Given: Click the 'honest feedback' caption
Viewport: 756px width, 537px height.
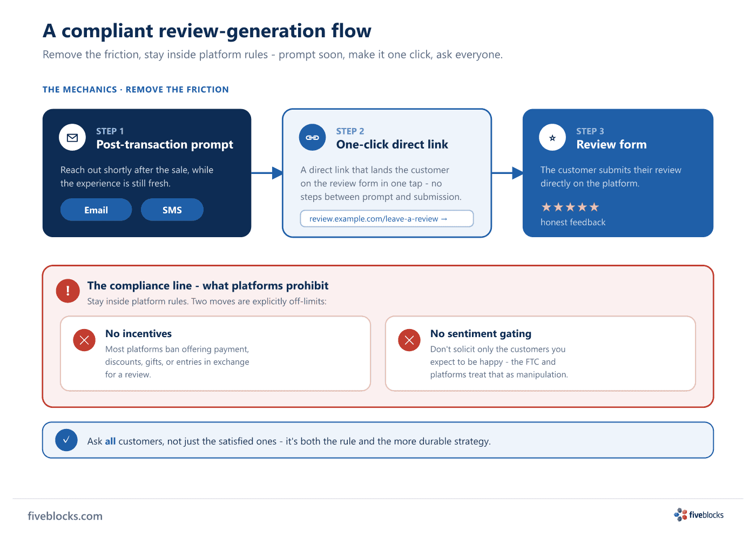Looking at the screenshot, I should tap(573, 222).
